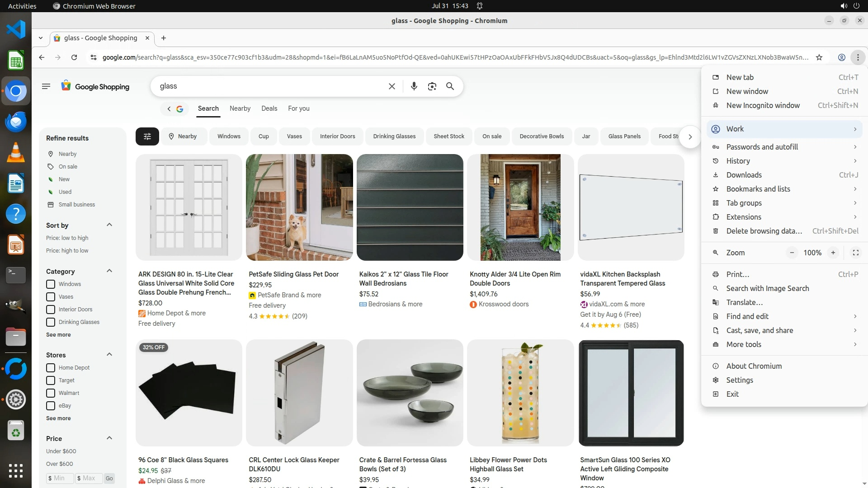Open the Google Shopping hamburger menu
This screenshot has width=868, height=488.
(46, 86)
